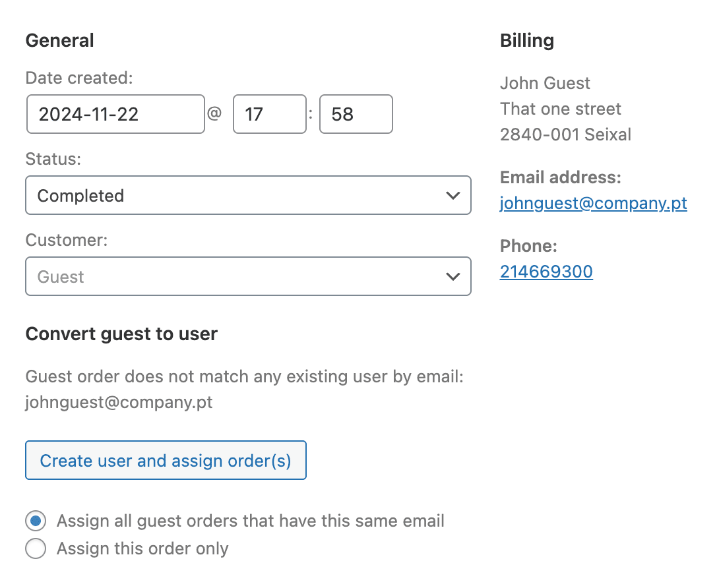Screen dimensions: 719x588
Task: Click the hour input showing 17
Action: pos(270,114)
